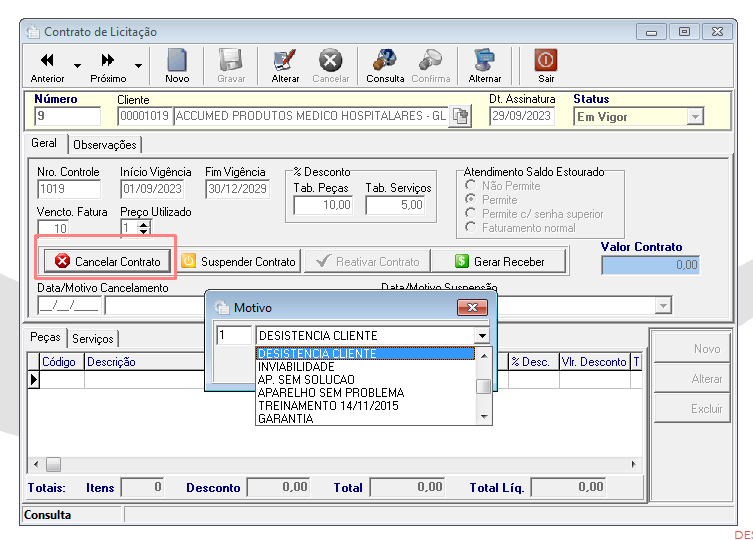753x540 pixels.
Task: Click the Vencto. Fatura field
Action: pyautogui.click(x=53, y=229)
